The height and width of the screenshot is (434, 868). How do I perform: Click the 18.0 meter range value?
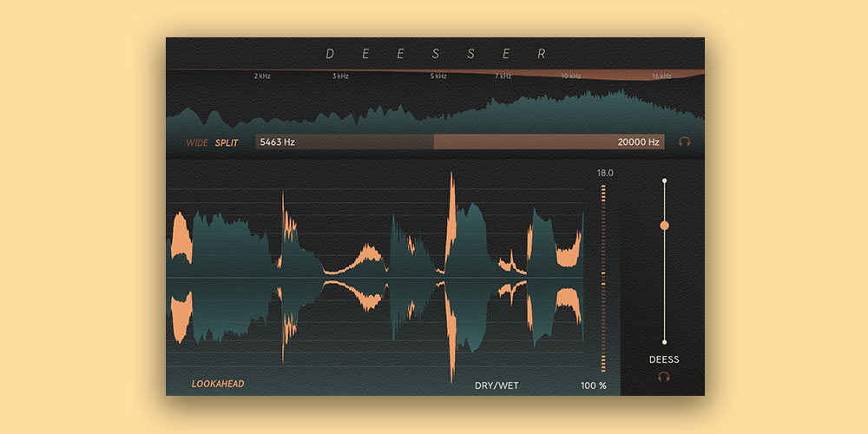point(605,173)
